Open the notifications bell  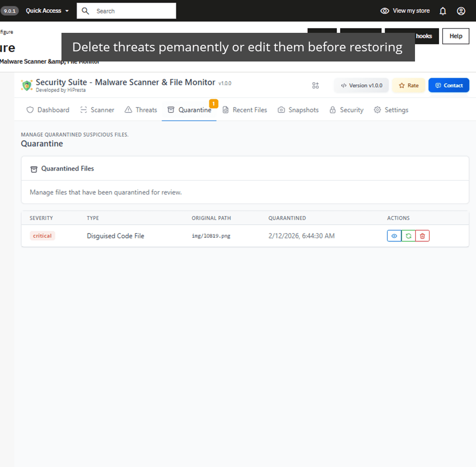pyautogui.click(x=443, y=11)
